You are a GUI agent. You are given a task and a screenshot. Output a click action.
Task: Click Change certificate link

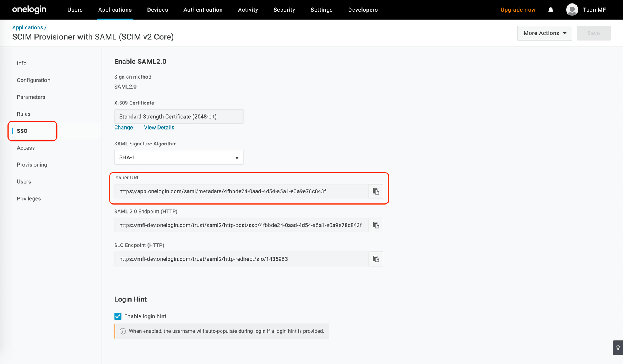(123, 127)
